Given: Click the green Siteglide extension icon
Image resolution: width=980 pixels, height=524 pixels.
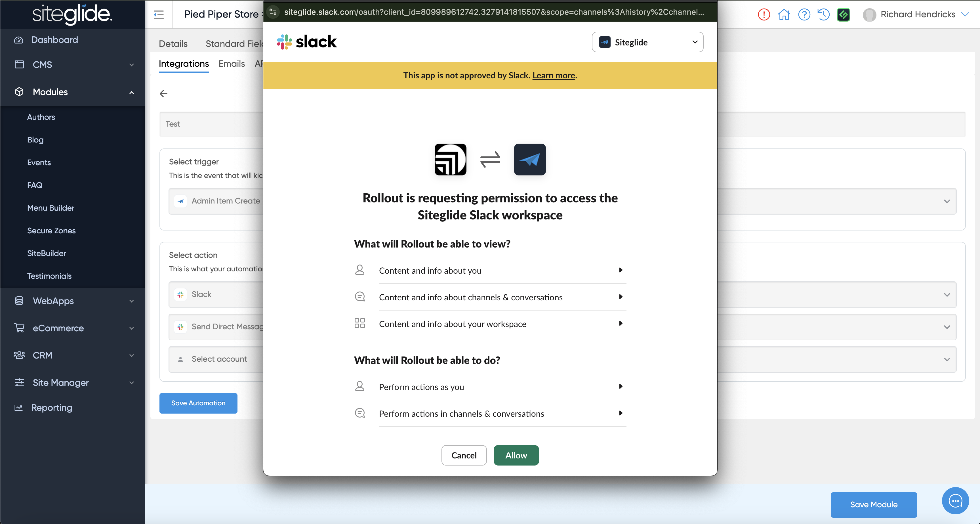Looking at the screenshot, I should tap(844, 14).
